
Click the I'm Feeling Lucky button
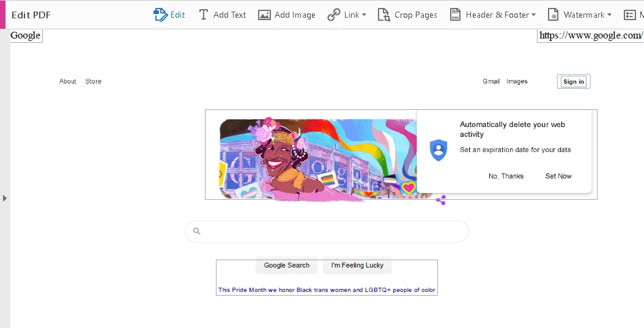[x=357, y=265]
